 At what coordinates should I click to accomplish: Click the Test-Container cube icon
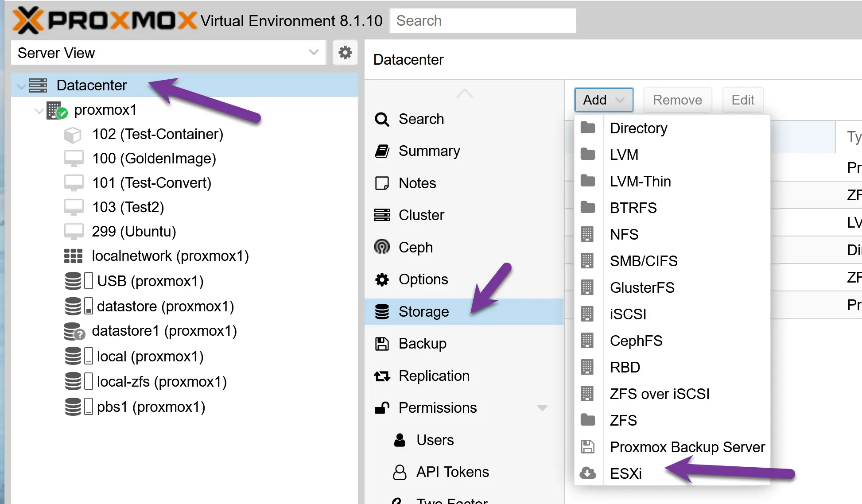click(73, 135)
